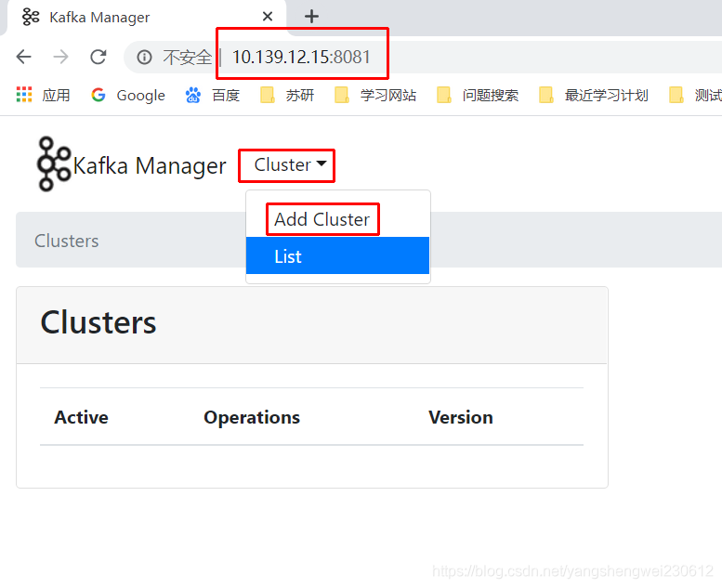Image resolution: width=722 pixels, height=588 pixels.
Task: Click the Operations column header
Action: tap(252, 417)
